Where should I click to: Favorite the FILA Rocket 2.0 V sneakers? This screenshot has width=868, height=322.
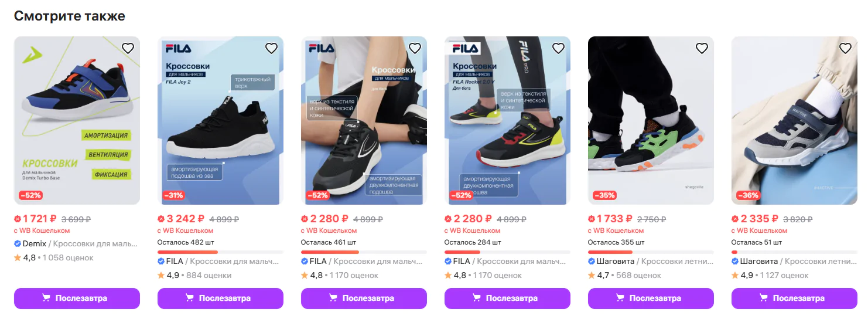(558, 49)
